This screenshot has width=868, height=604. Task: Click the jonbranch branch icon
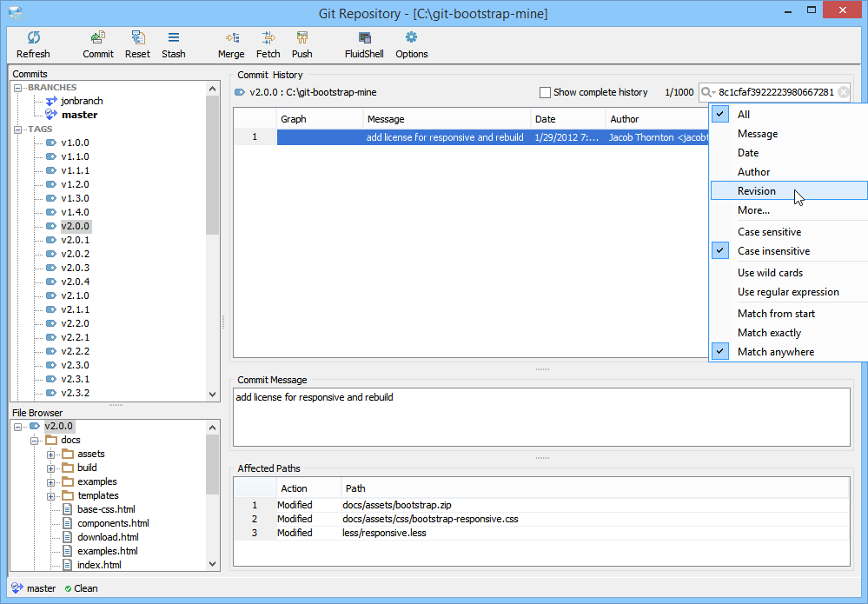pyautogui.click(x=51, y=101)
